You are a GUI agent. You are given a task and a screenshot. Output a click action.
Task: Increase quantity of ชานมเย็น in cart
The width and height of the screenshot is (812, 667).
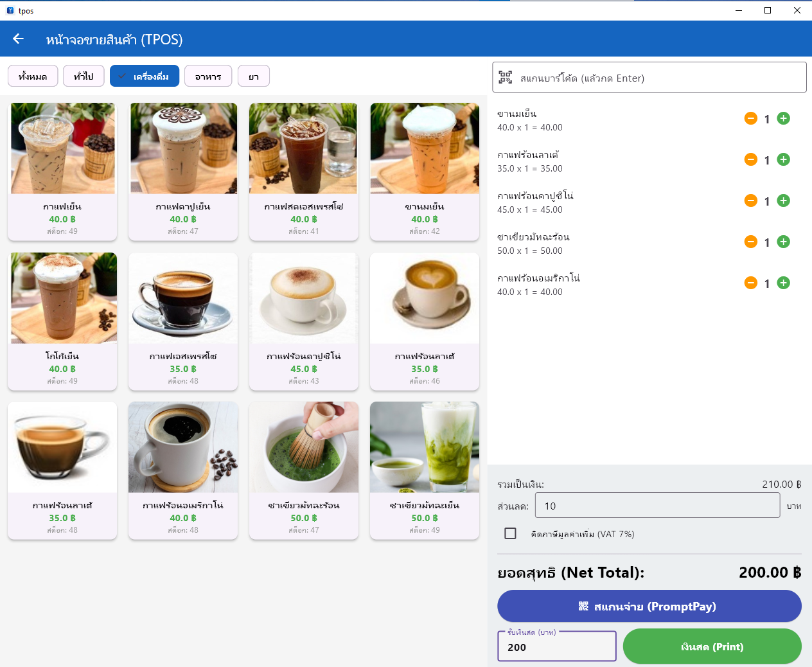click(783, 118)
